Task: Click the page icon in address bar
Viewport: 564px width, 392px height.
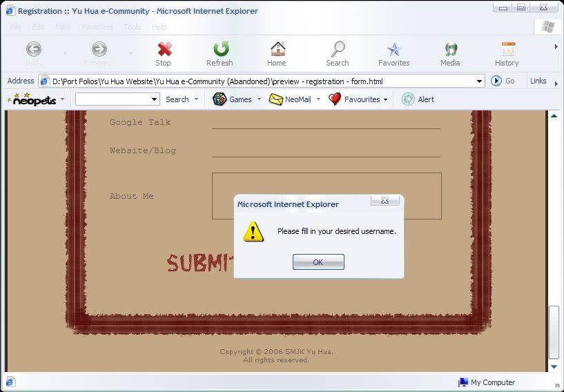Action: coord(45,81)
